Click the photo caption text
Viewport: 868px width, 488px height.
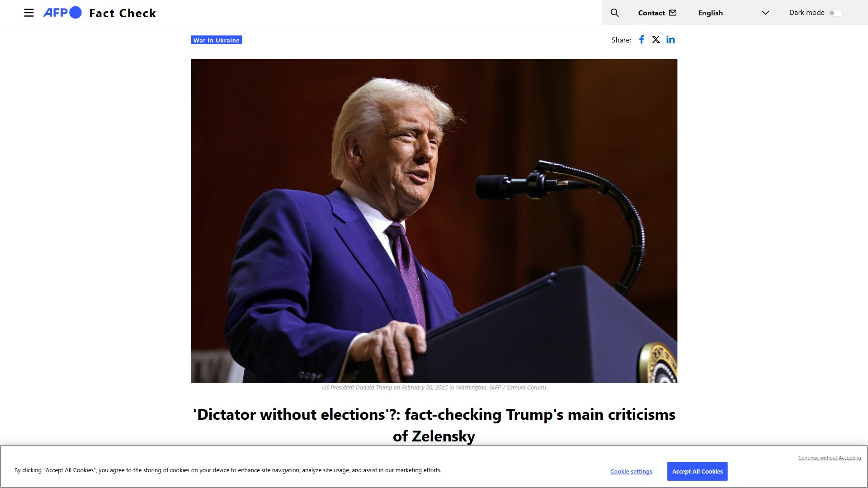[x=434, y=388]
